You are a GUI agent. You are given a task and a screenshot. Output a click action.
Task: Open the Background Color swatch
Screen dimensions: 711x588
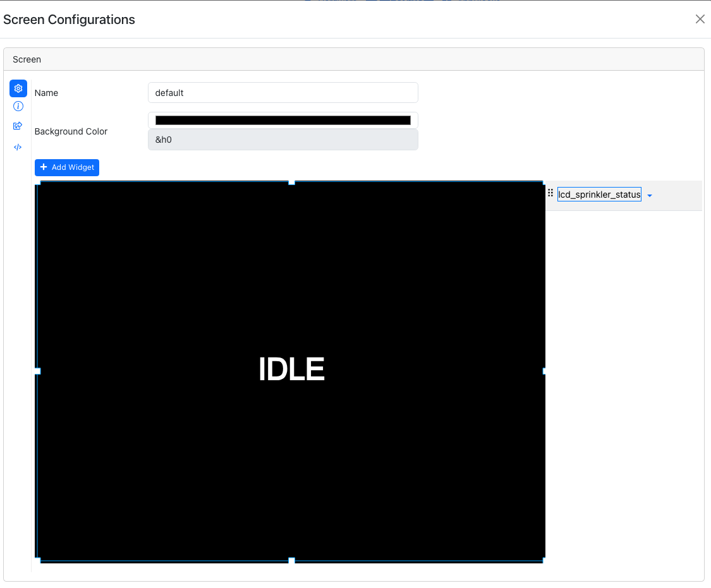pyautogui.click(x=283, y=119)
